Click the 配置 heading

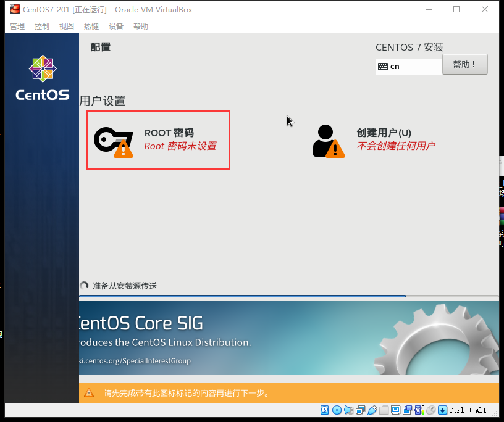tap(100, 48)
